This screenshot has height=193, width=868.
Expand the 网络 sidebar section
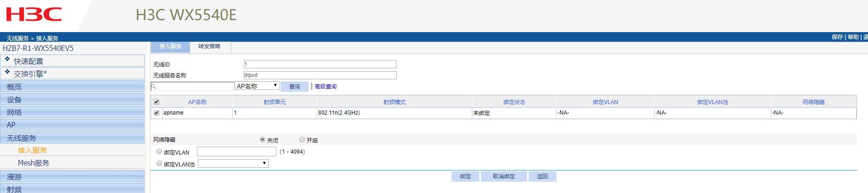coord(73,112)
